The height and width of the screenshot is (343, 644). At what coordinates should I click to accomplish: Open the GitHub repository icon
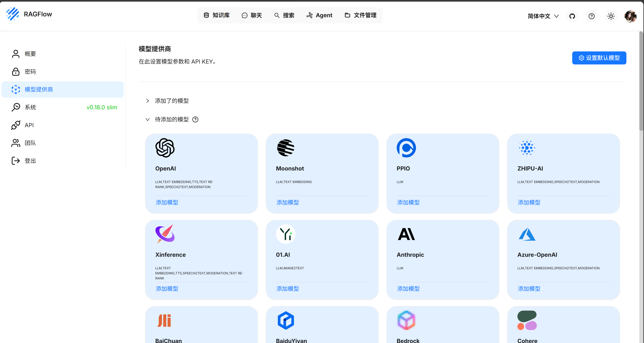coord(572,16)
